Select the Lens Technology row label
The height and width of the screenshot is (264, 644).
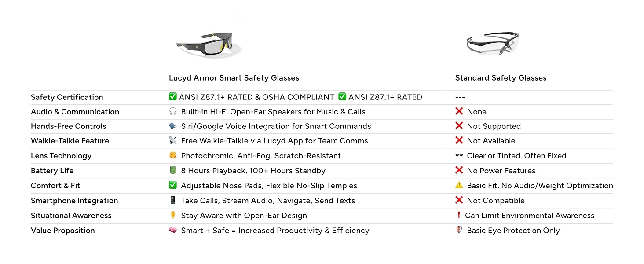(61, 156)
